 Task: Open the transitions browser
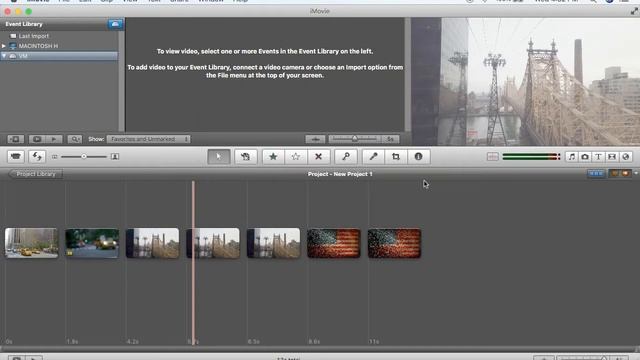click(x=612, y=157)
